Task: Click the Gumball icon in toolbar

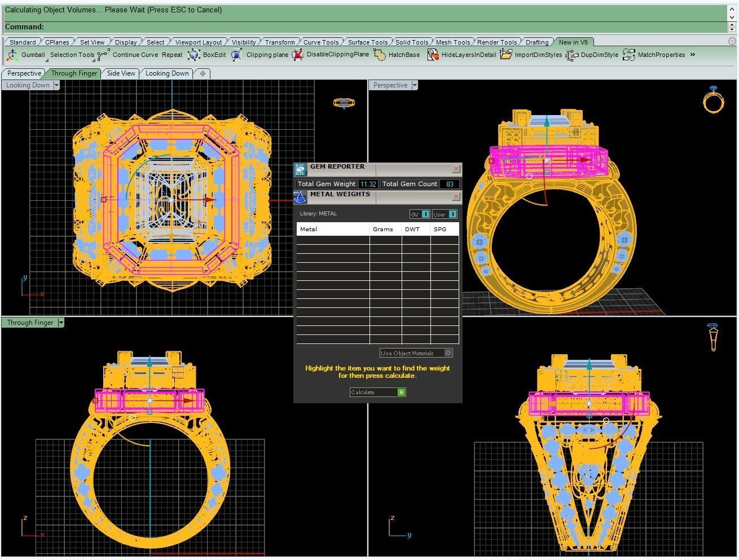Action: pos(12,55)
